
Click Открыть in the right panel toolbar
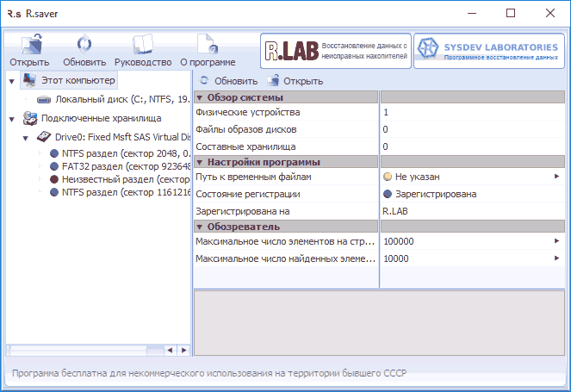click(295, 81)
